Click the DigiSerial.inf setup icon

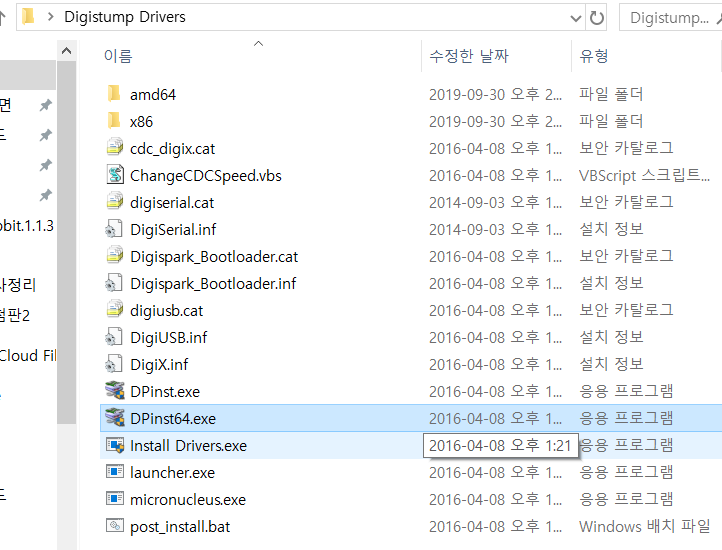click(114, 229)
